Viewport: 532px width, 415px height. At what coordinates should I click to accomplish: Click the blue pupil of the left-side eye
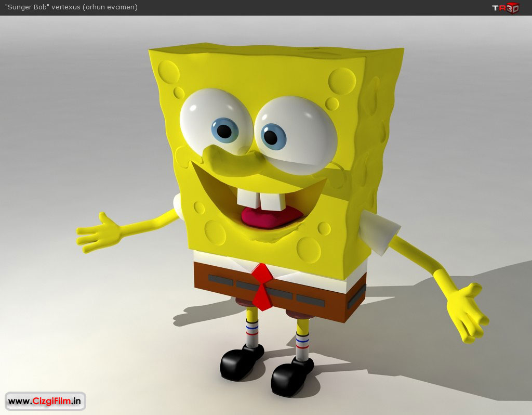(224, 130)
